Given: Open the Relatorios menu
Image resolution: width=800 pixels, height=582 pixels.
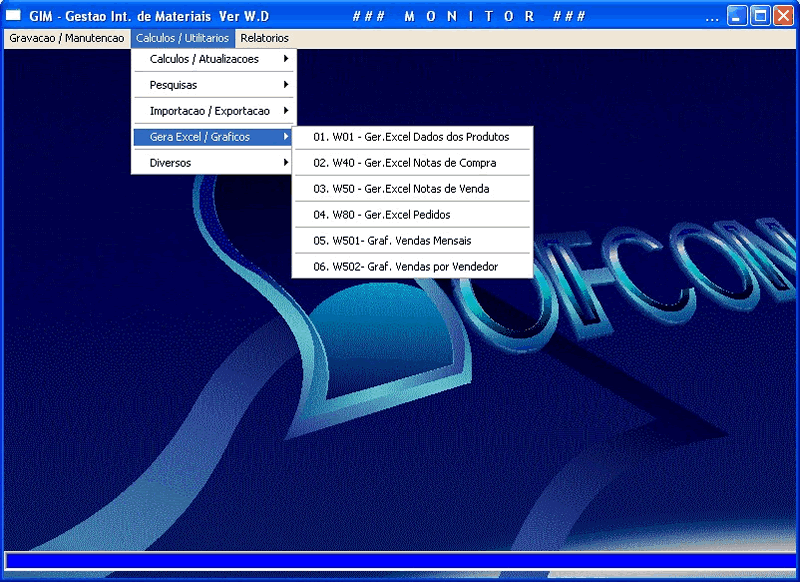Looking at the screenshot, I should click(x=264, y=38).
